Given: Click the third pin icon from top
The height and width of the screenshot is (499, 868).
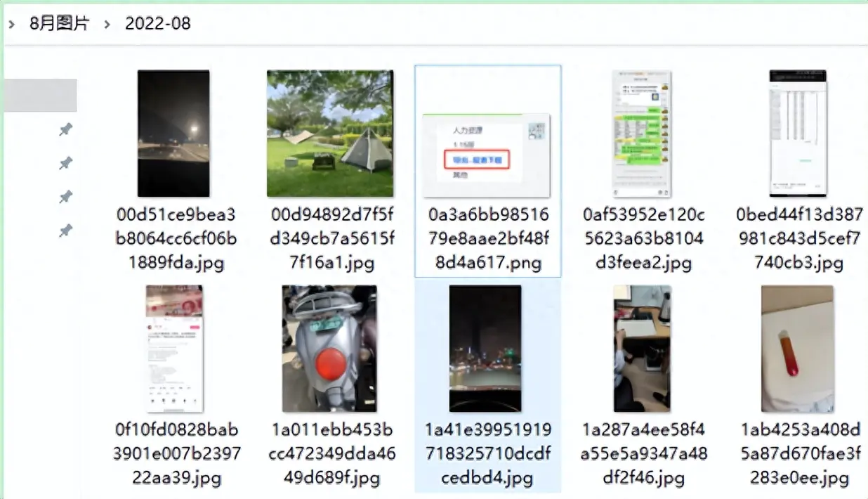Looking at the screenshot, I should tap(65, 197).
